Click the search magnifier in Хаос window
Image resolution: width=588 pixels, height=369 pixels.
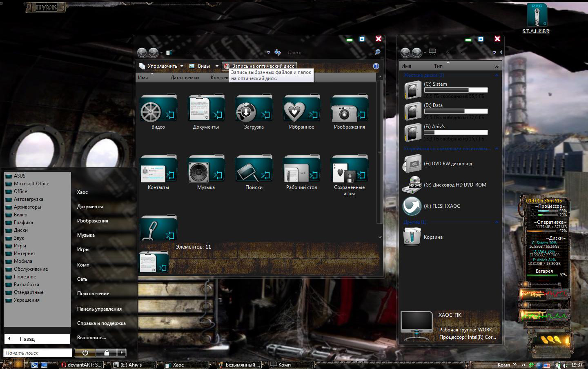click(377, 52)
